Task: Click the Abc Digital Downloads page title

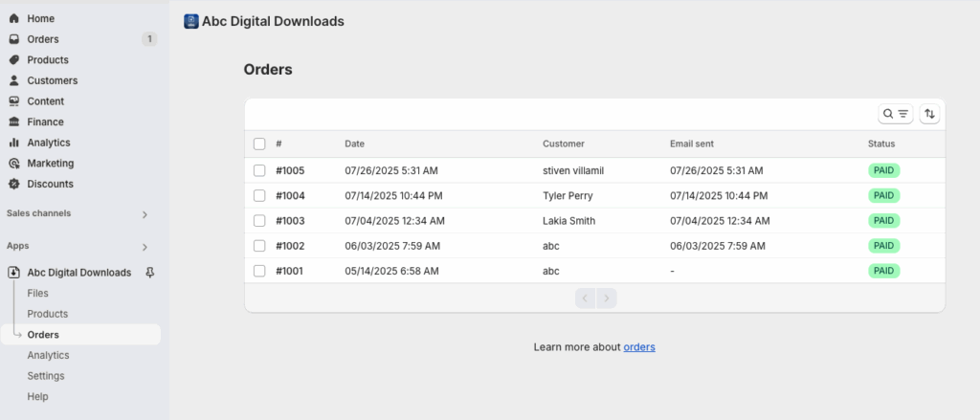Action: click(273, 21)
